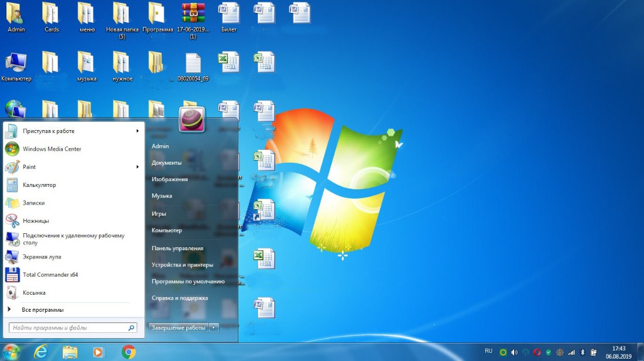Launch Internet Explorer from the taskbar
644x361 pixels.
(41, 352)
